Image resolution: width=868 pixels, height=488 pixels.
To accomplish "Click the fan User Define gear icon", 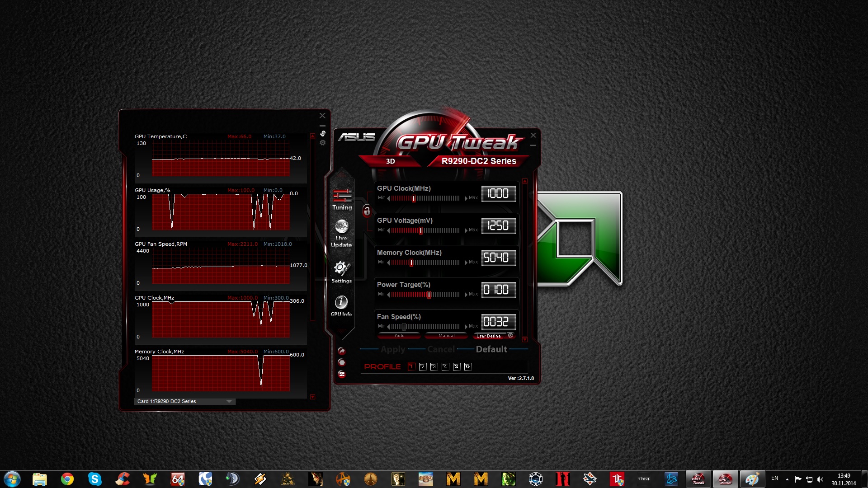I will coord(510,335).
